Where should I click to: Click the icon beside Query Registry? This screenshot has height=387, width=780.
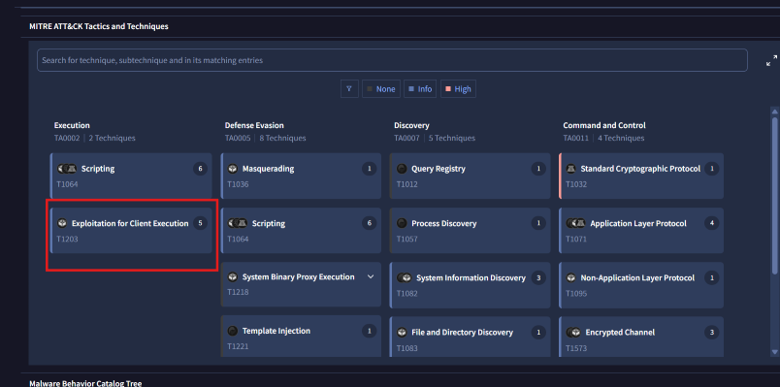click(x=401, y=169)
